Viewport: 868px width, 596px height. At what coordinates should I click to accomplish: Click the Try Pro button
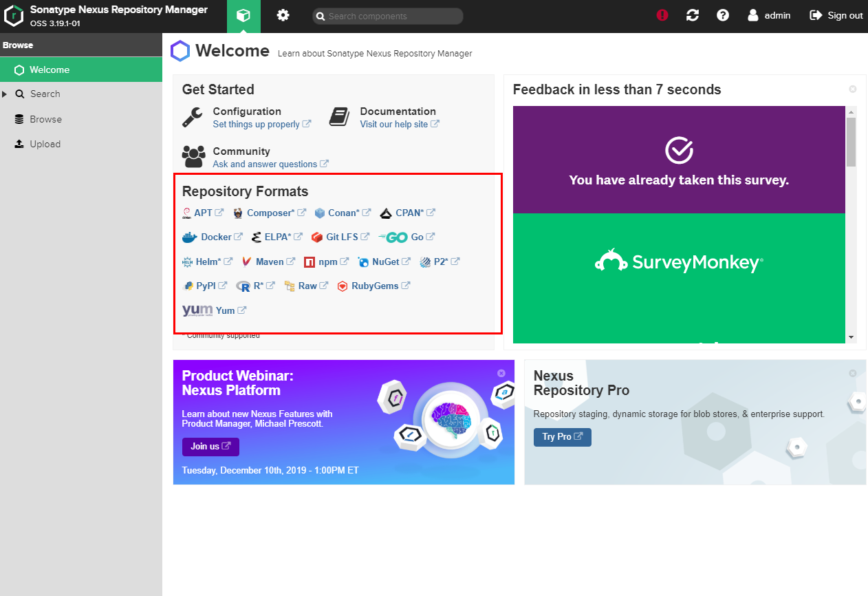pos(562,437)
